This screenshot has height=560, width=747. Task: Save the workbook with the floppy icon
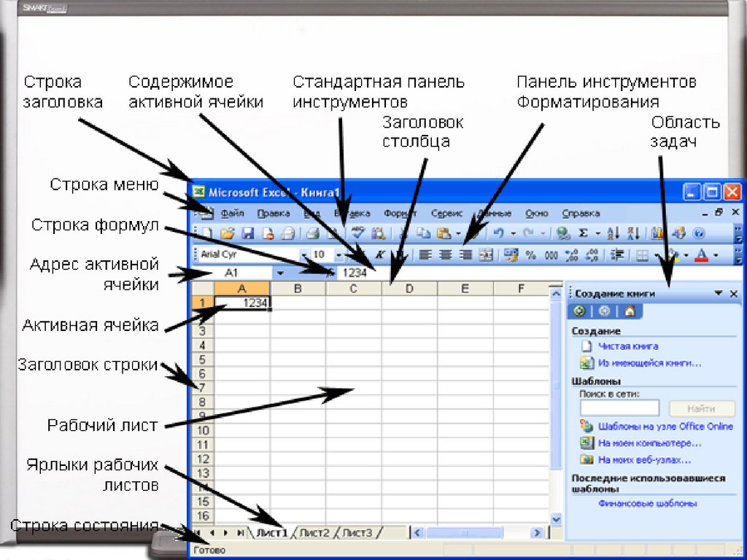[248, 233]
